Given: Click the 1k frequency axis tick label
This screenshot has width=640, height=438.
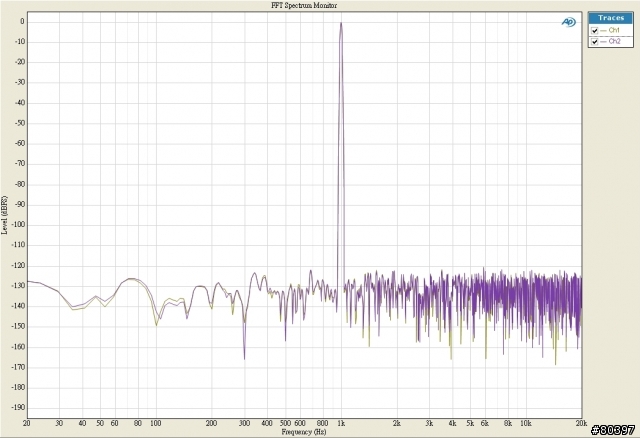Looking at the screenshot, I should tap(341, 424).
